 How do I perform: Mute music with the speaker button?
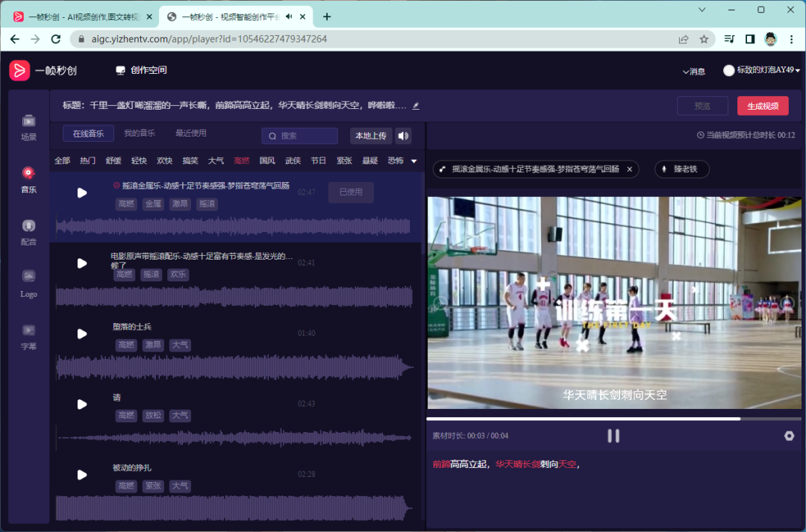pos(404,136)
